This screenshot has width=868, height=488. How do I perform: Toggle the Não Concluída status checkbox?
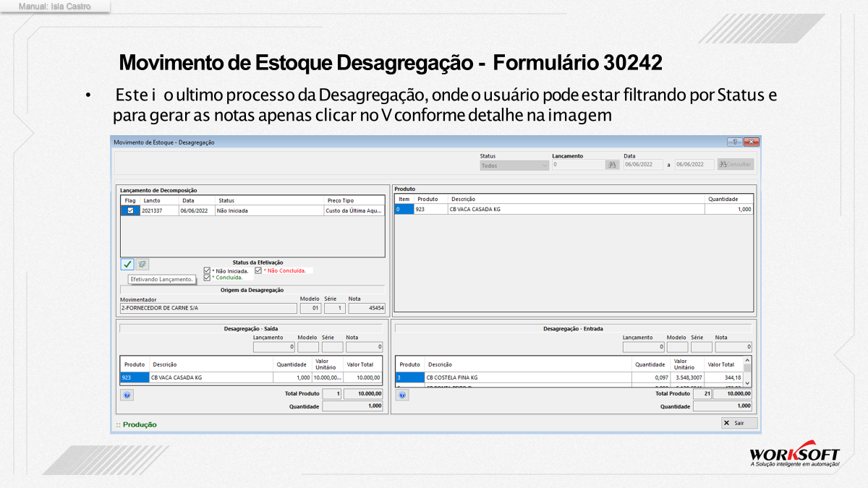(x=258, y=271)
